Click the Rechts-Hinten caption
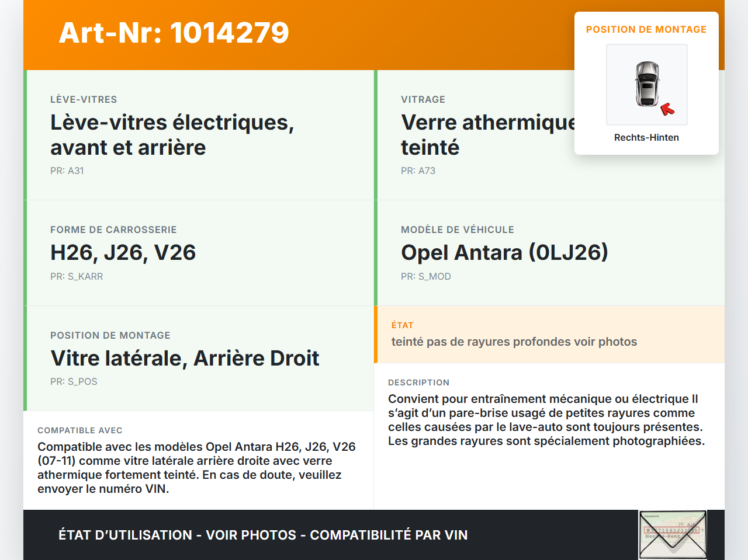The image size is (748, 560). pyautogui.click(x=646, y=137)
